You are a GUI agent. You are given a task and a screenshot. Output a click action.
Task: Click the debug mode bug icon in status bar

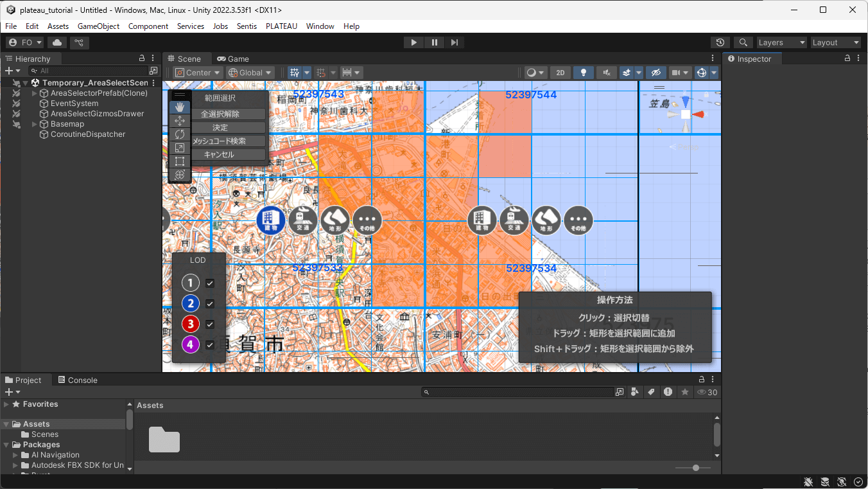(x=808, y=482)
